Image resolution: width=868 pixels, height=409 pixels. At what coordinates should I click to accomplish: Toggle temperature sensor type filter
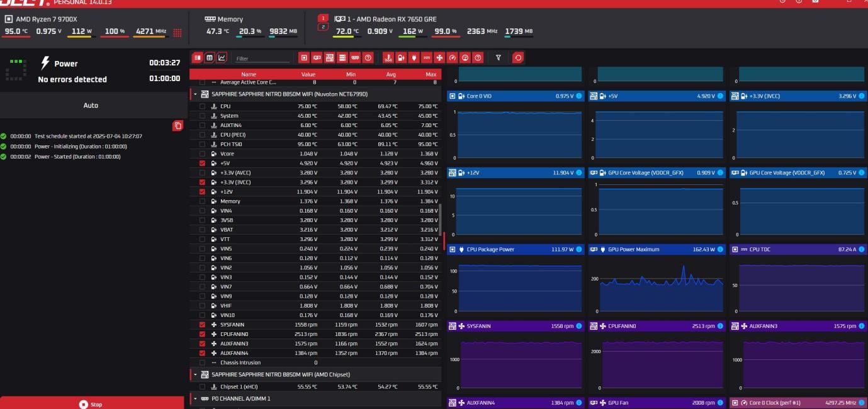(388, 58)
